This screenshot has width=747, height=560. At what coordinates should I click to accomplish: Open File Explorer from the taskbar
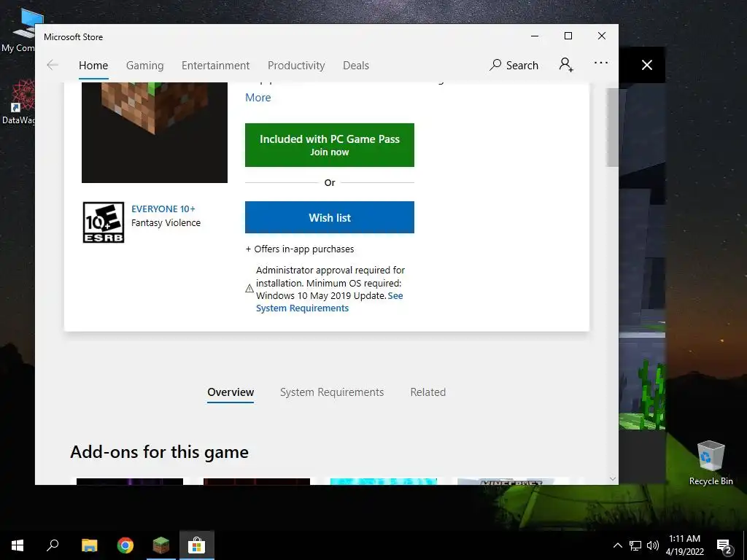pos(89,545)
